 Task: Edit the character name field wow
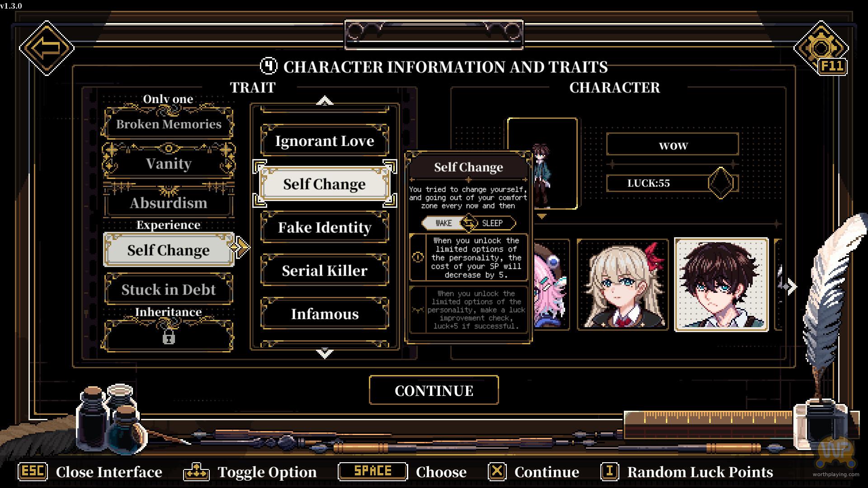click(x=673, y=145)
